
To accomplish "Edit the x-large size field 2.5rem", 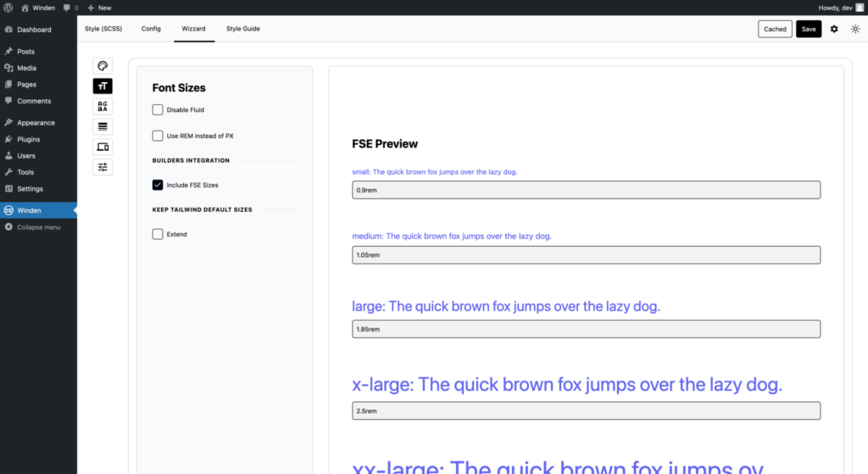I will [x=587, y=411].
